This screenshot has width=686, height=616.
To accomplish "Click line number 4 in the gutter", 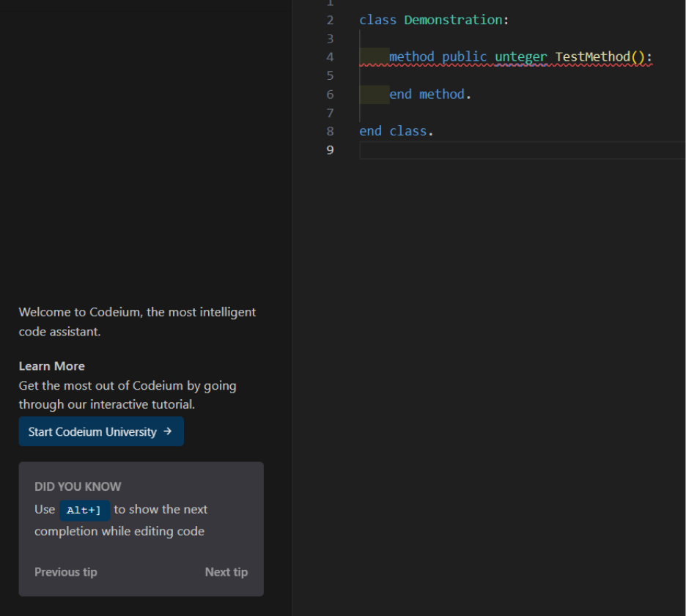I will (331, 57).
